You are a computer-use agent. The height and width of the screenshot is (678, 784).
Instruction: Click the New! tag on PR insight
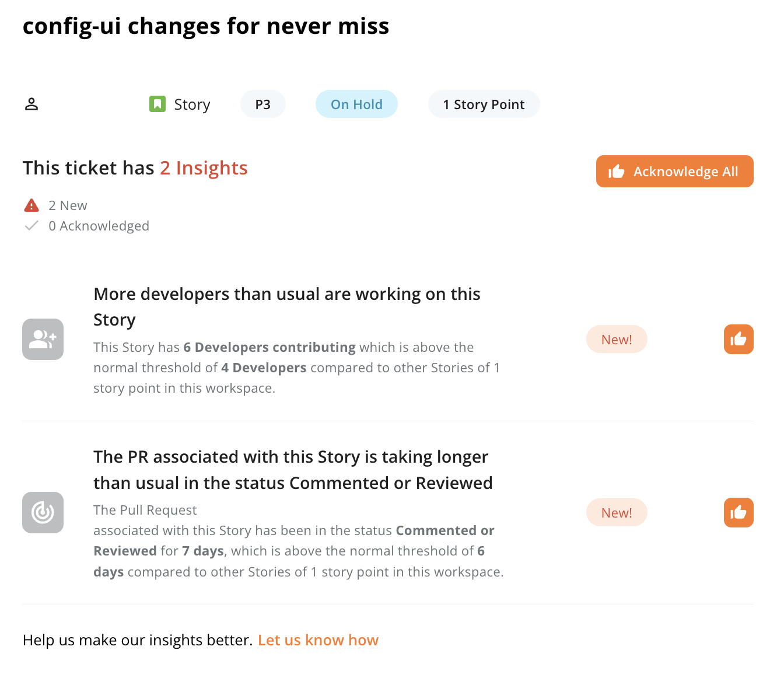click(x=617, y=512)
